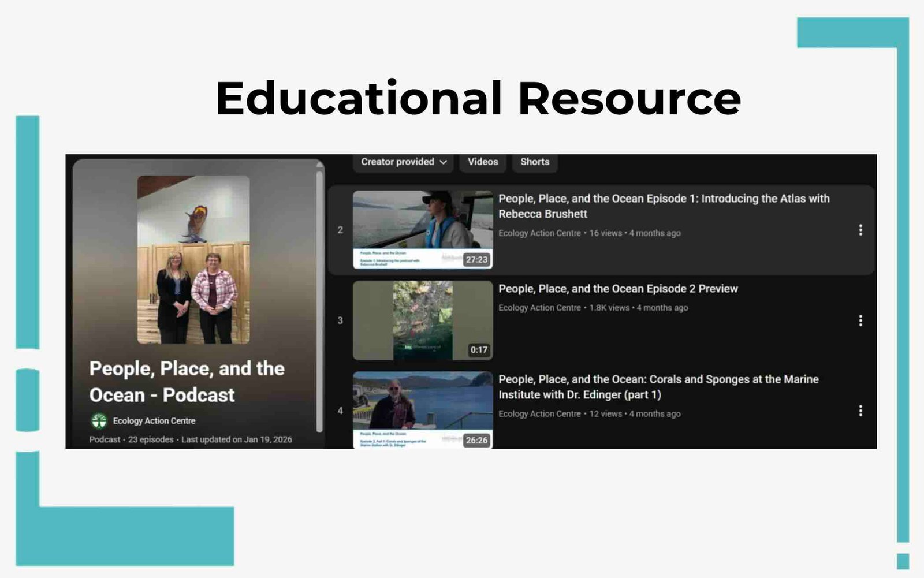Open Ecology Action Centre channel in podcast panel
The width and height of the screenshot is (924, 578).
click(154, 421)
